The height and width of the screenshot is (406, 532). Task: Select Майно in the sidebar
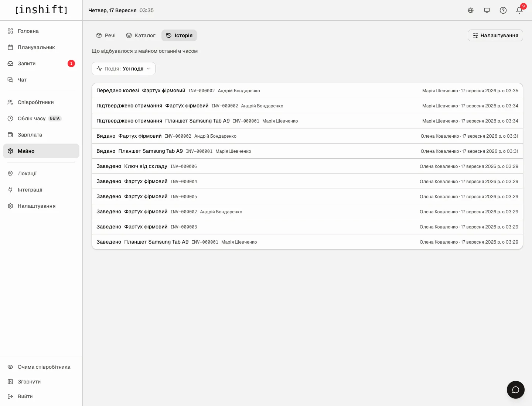click(x=41, y=151)
